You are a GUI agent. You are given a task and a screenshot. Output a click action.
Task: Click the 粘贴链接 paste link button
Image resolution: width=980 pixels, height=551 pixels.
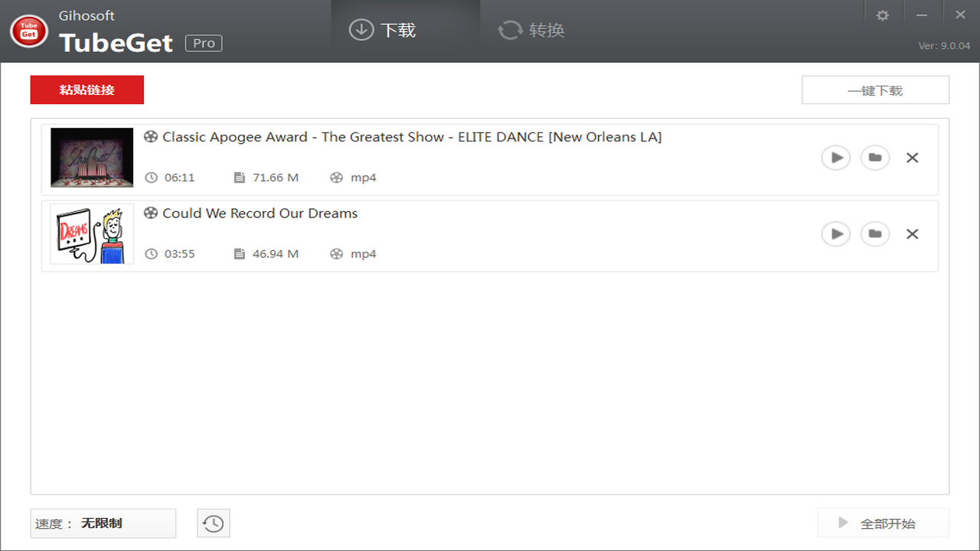coord(87,90)
